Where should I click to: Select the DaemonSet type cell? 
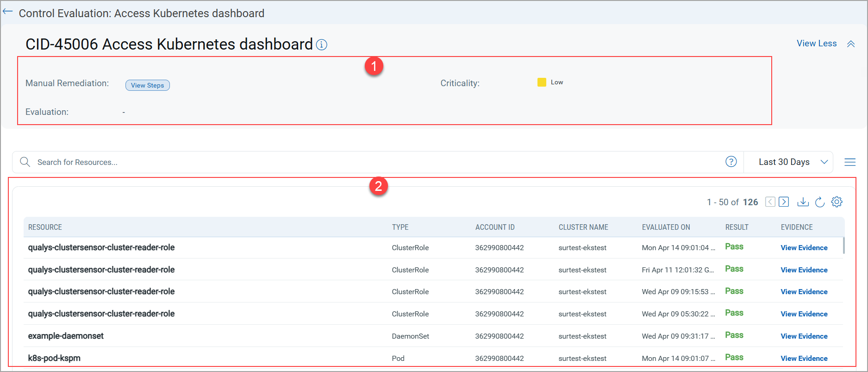411,336
